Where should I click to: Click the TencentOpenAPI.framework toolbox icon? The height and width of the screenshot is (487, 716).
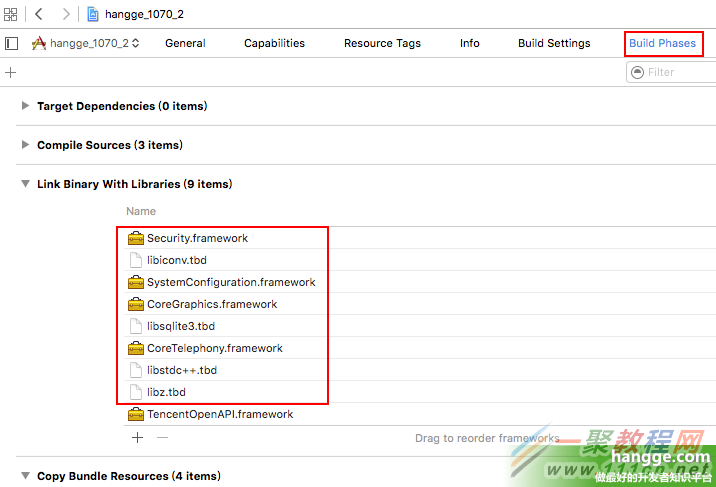[x=136, y=414]
